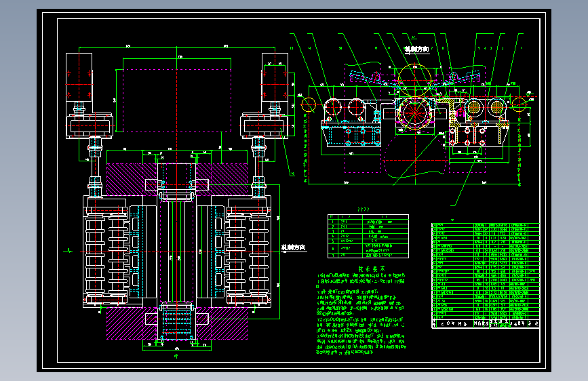588x381 pixels.
Task: Pick the small yellow circle at side view right end
Action: click(x=519, y=104)
